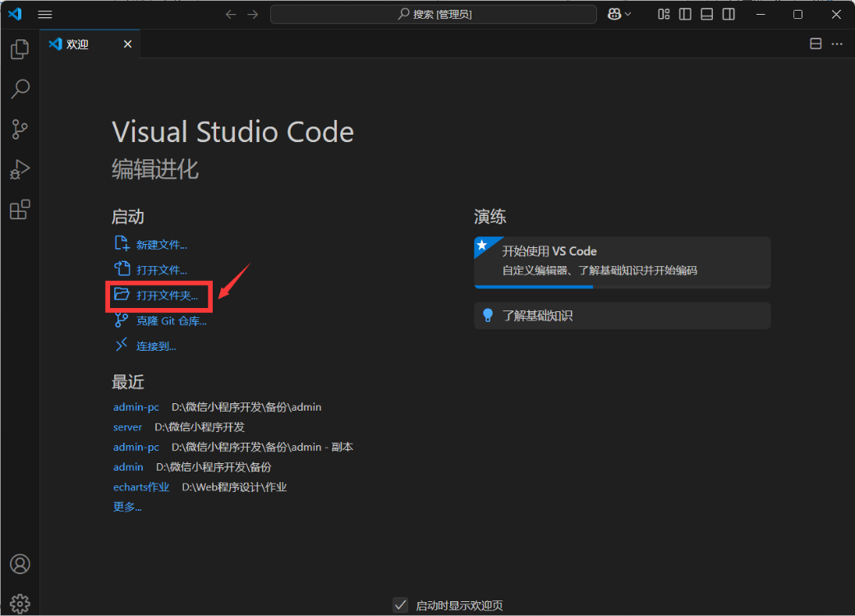Open the Extensions view

coord(20,210)
